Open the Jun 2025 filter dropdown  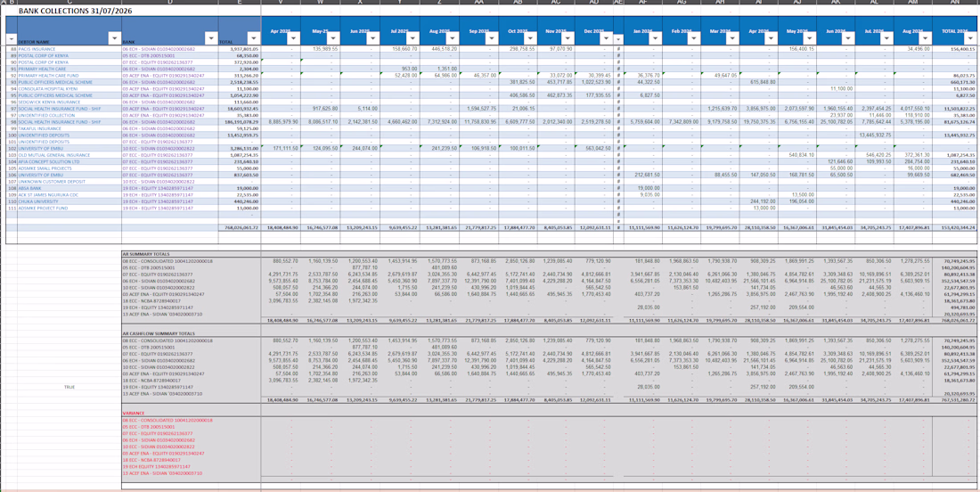pyautogui.click(x=372, y=38)
